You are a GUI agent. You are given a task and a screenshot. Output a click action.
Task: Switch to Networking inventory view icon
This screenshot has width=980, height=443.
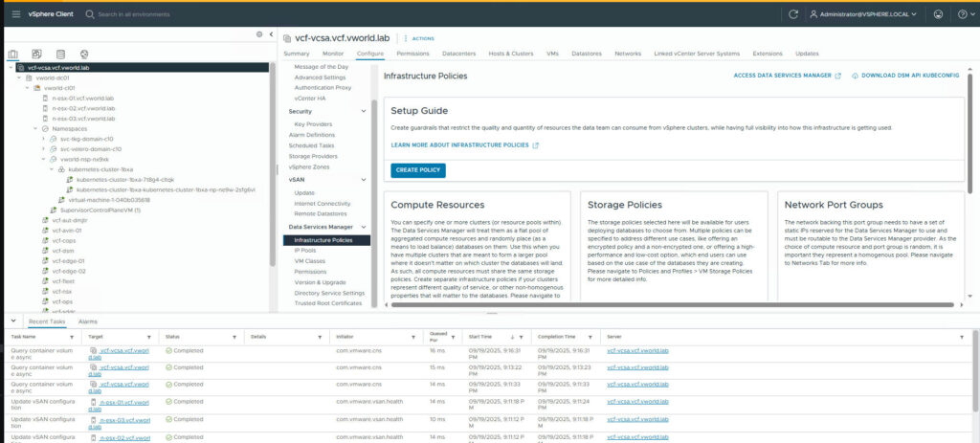click(85, 54)
